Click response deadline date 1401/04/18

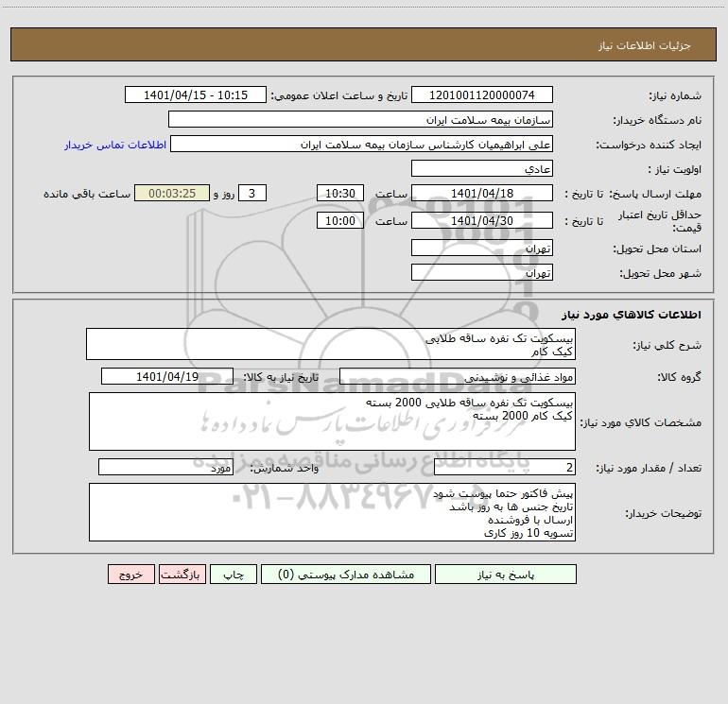[x=482, y=193]
